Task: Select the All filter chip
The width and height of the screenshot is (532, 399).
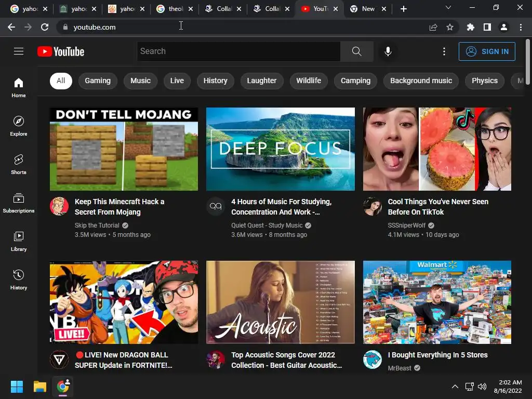Action: (61, 81)
